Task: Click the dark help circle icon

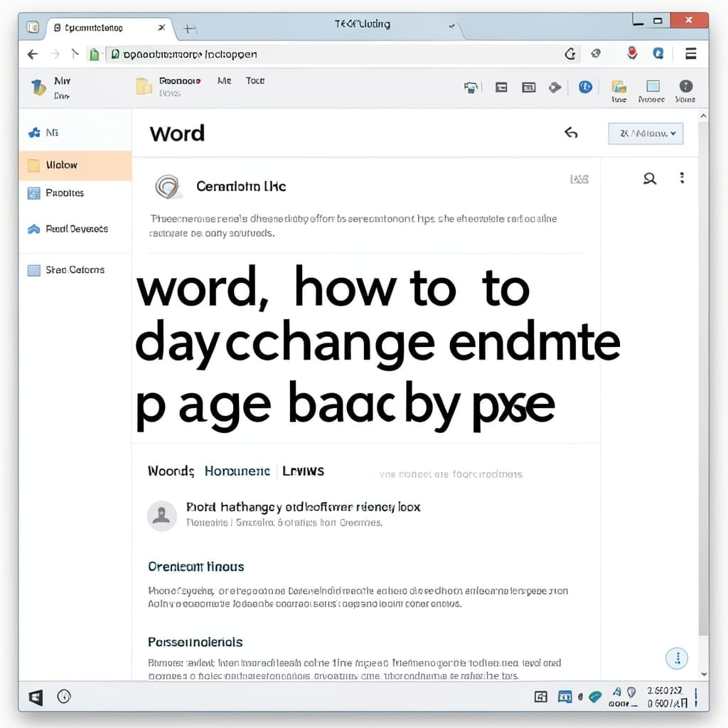Action: 686,86
